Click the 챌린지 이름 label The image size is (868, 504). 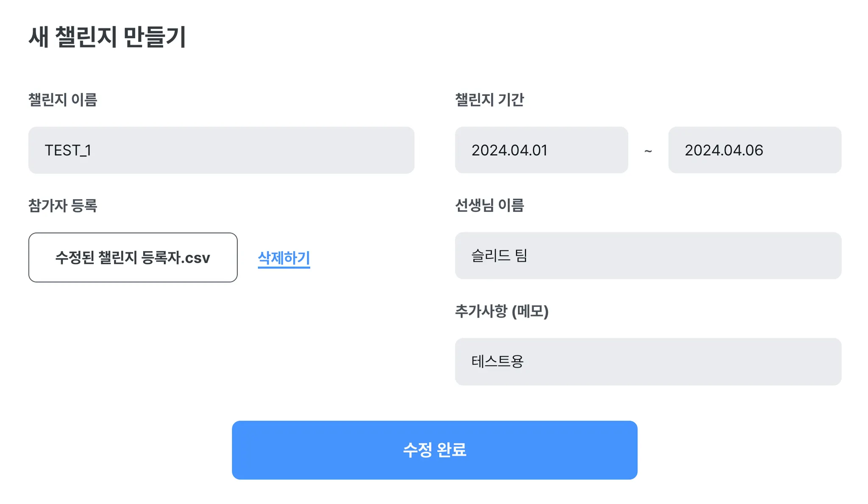coord(63,100)
